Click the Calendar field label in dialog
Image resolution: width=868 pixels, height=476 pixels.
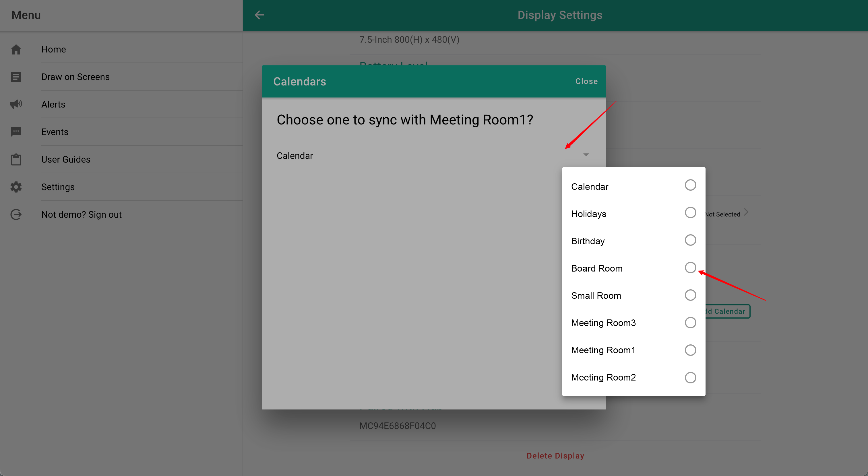tap(295, 155)
